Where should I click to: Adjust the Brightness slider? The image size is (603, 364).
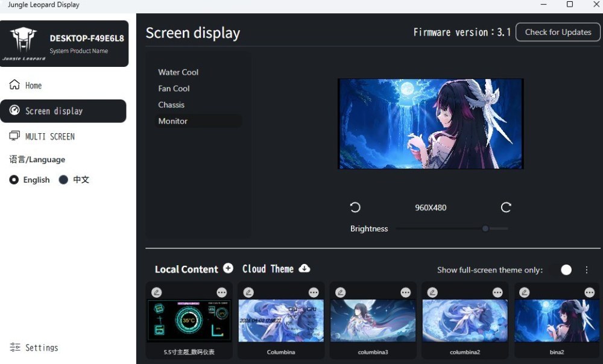(452, 228)
